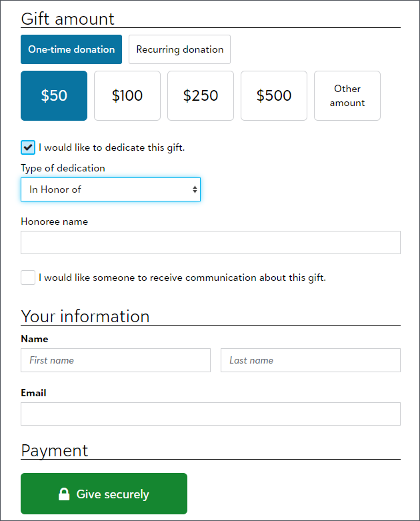Focus the Honoree name field
420x521 pixels.
[211, 243]
